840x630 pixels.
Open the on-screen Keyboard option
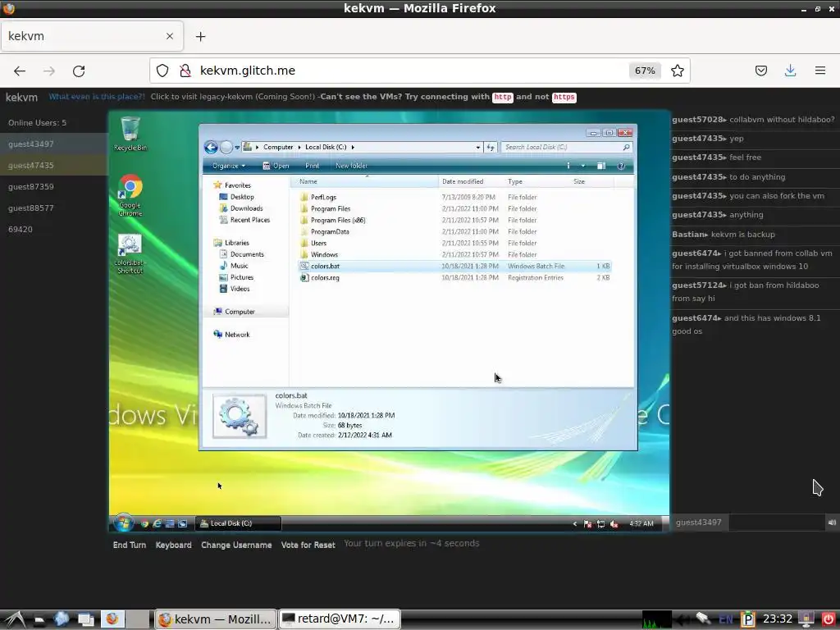click(x=173, y=546)
